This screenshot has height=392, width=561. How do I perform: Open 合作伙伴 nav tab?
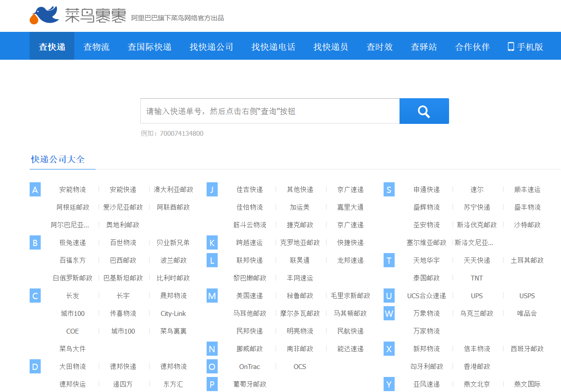[x=473, y=46]
